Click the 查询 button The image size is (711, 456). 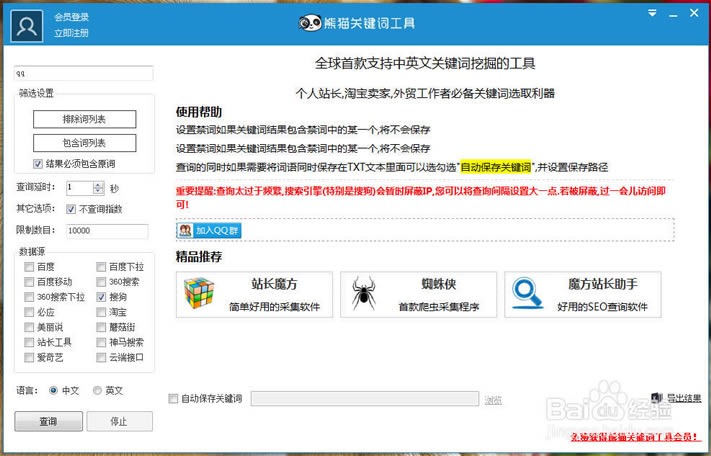[x=49, y=421]
